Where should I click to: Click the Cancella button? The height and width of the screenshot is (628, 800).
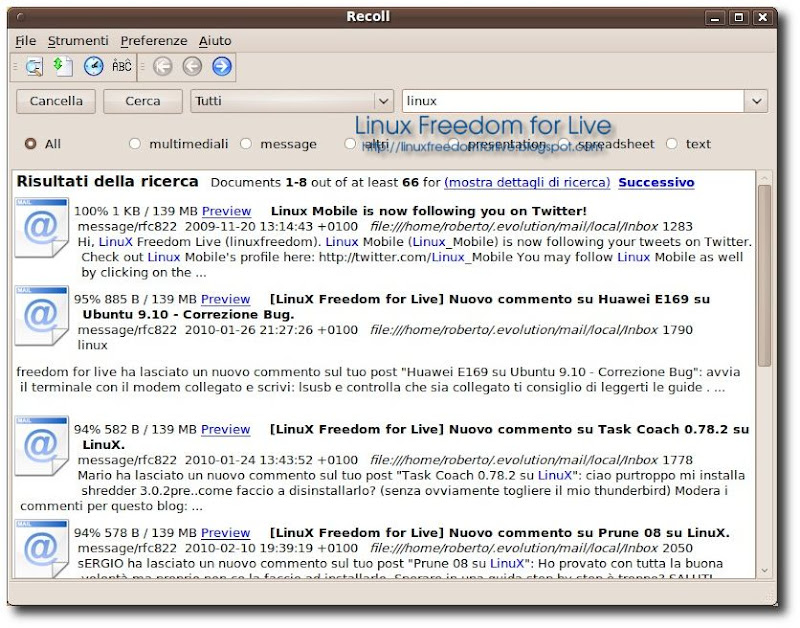[x=56, y=101]
